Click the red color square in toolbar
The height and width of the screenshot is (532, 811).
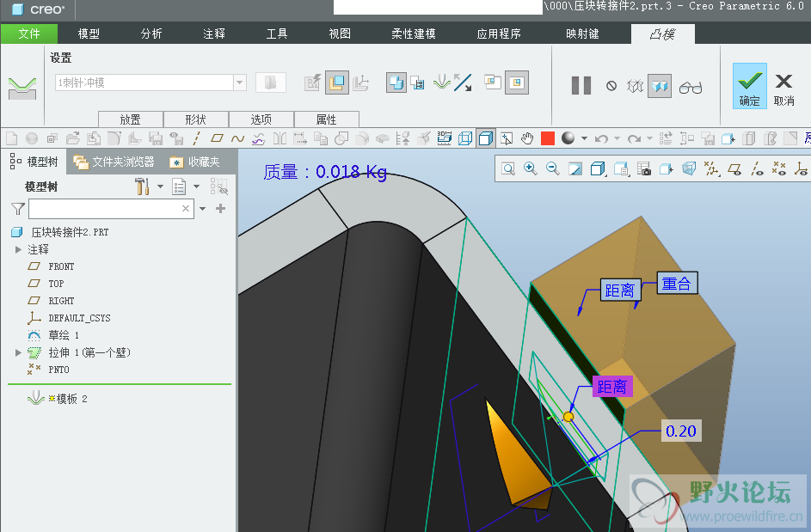click(547, 138)
